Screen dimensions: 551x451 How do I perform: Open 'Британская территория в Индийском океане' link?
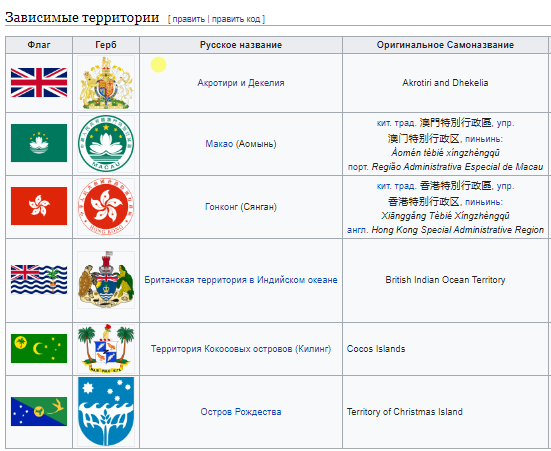tap(241, 280)
